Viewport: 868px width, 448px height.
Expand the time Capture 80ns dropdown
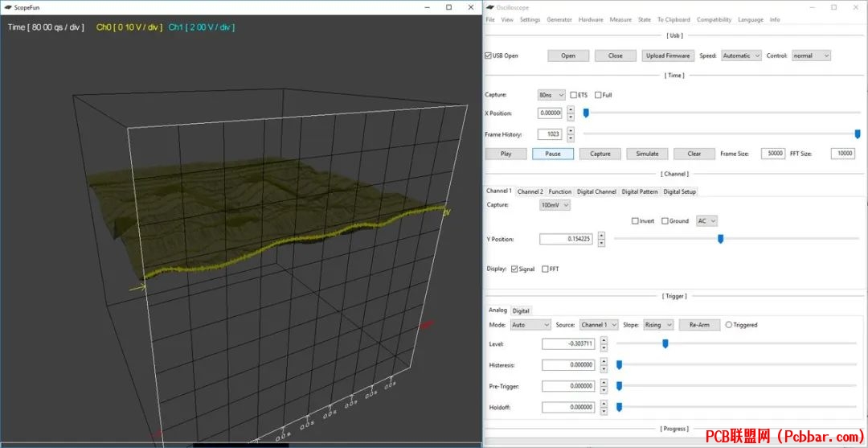coord(551,95)
